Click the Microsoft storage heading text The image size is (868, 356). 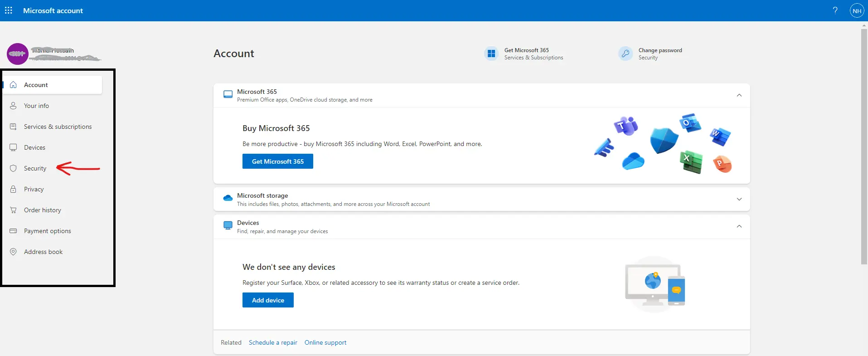coord(262,195)
